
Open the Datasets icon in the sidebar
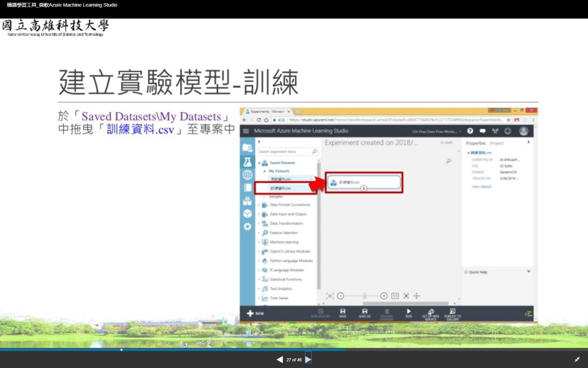(x=247, y=201)
